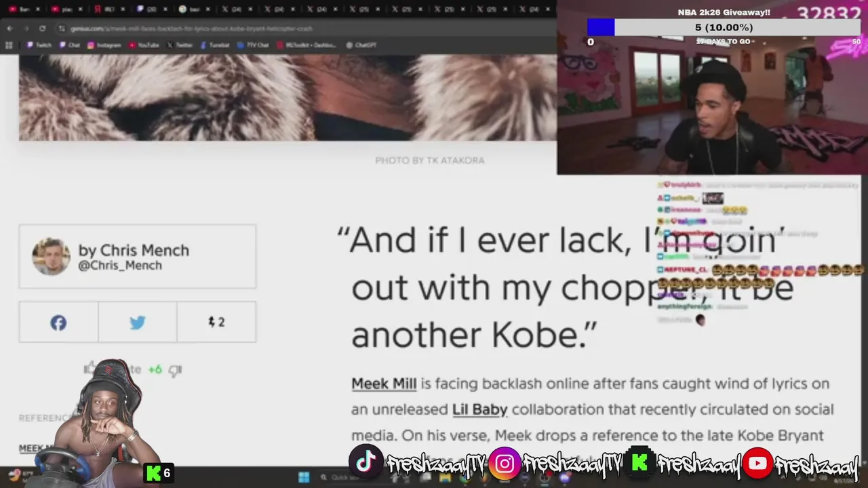Click the +6 vote count
Viewport: 868px width, 488px height.
pos(155,369)
